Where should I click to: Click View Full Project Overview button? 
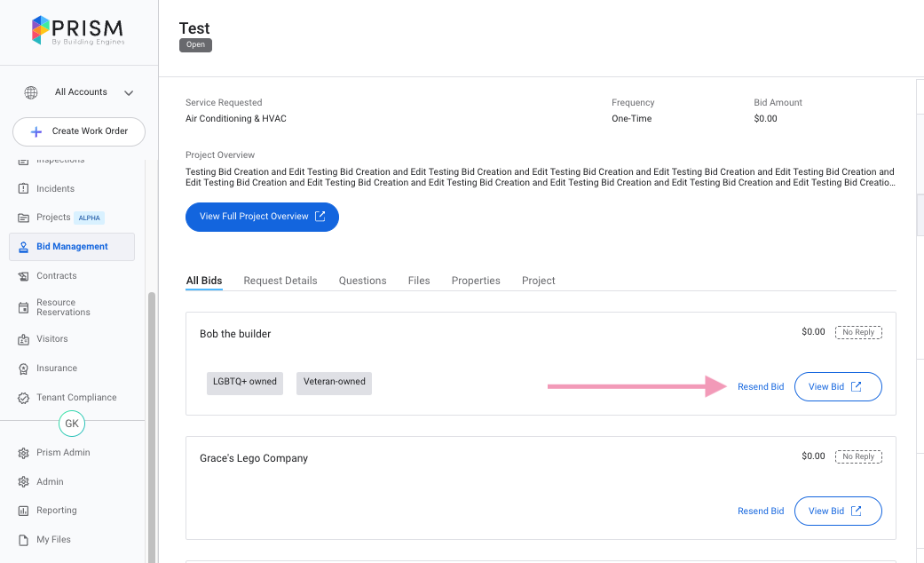[x=262, y=217]
